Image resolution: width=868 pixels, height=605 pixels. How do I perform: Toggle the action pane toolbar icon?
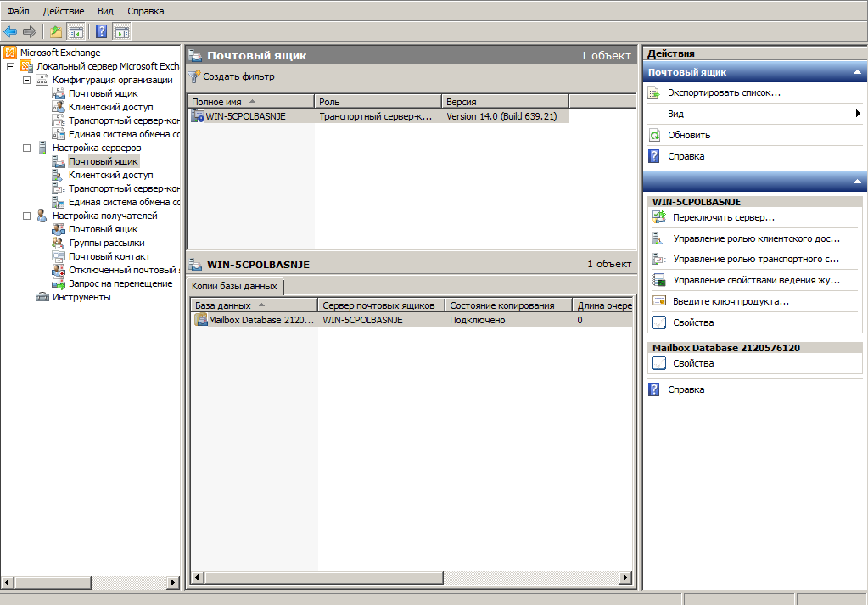click(x=122, y=31)
